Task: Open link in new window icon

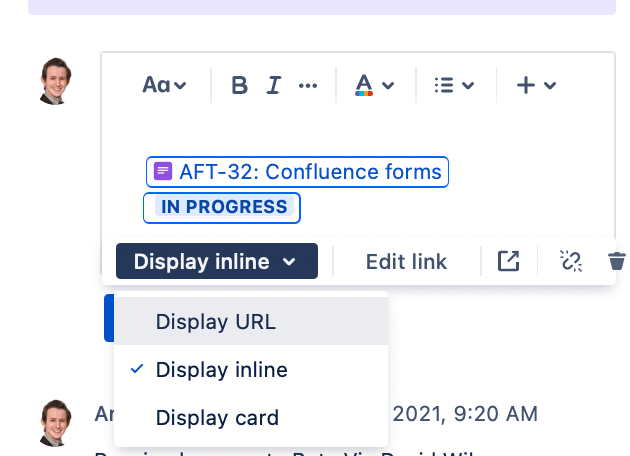Action: (508, 261)
